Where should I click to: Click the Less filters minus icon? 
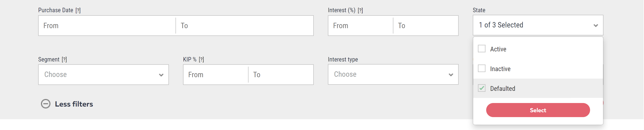tap(45, 104)
